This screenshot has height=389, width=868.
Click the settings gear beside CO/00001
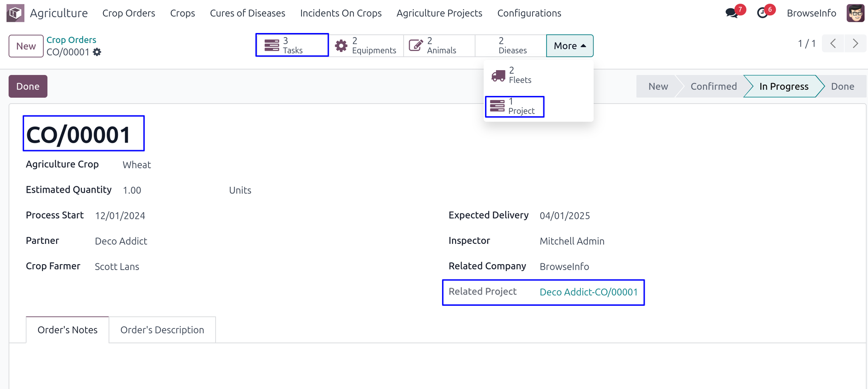(97, 52)
